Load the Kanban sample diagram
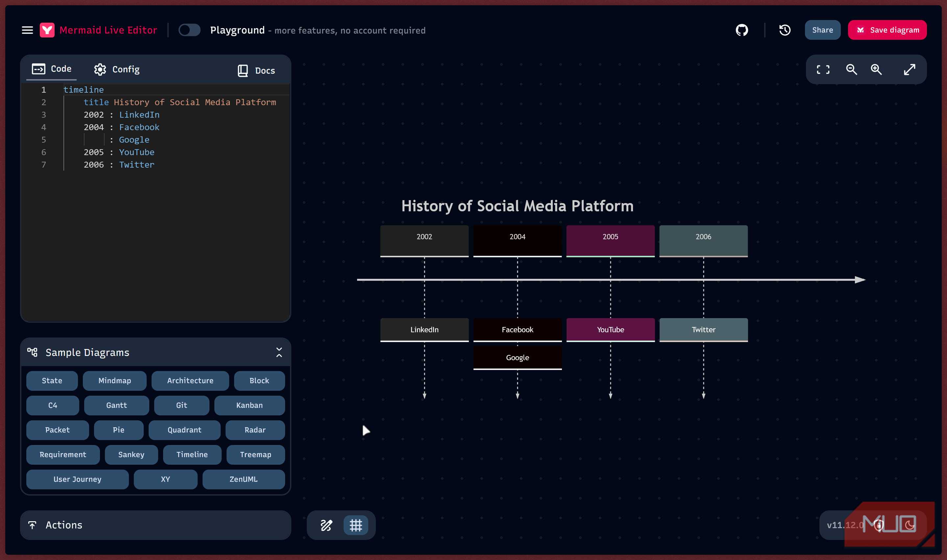Screen dimensions: 947x560 (x=250, y=405)
